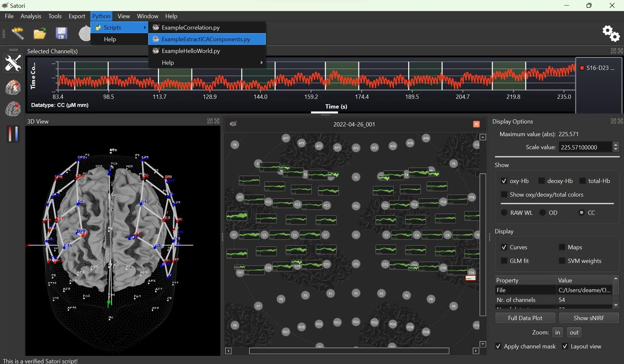Click the floppy disk save icon
Screen dimensions: 624x364
[61, 33]
